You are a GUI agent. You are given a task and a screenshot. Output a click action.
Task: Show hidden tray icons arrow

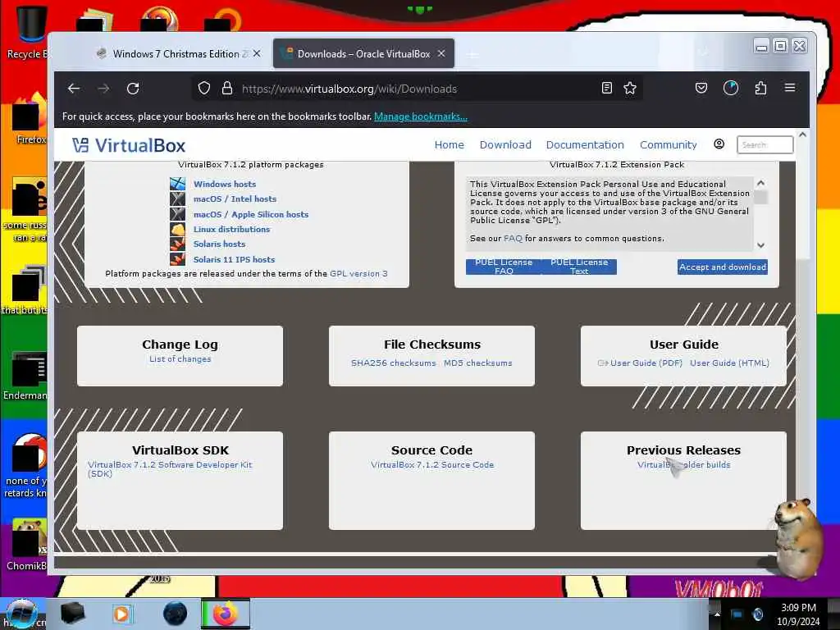point(716,614)
